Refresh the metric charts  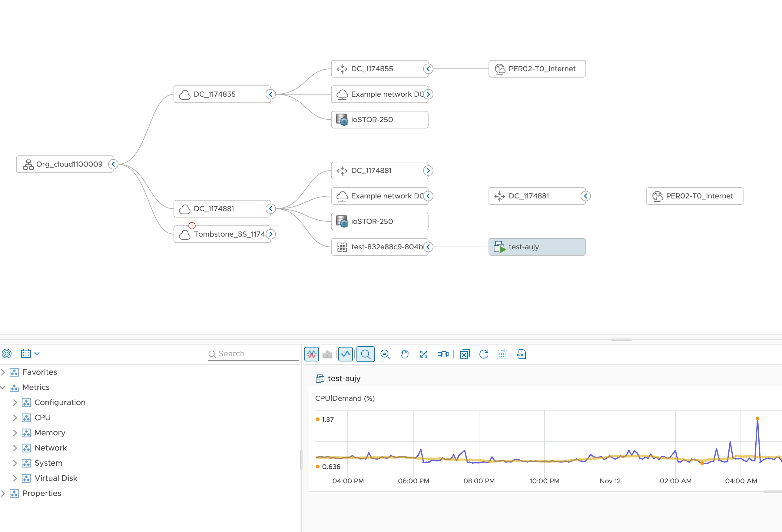484,354
